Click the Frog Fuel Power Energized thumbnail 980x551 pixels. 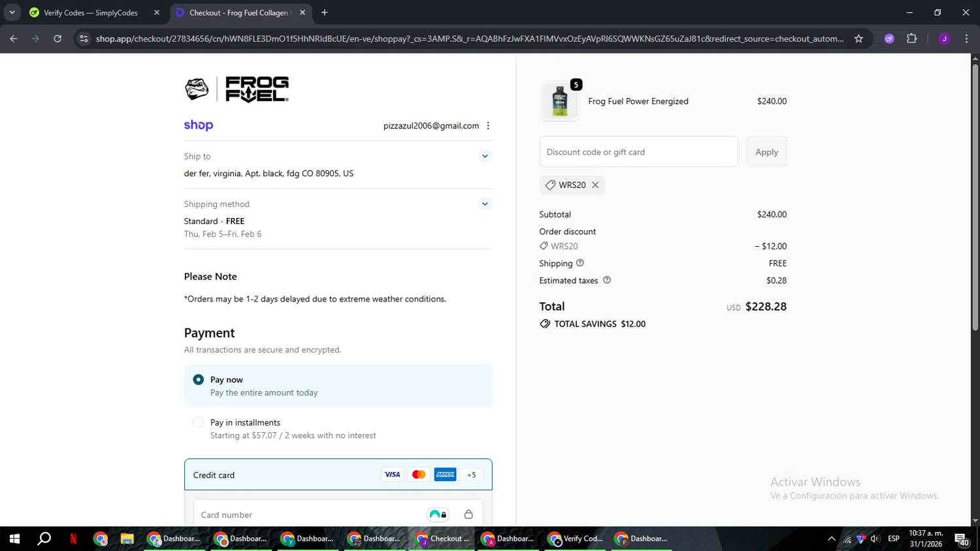560,101
